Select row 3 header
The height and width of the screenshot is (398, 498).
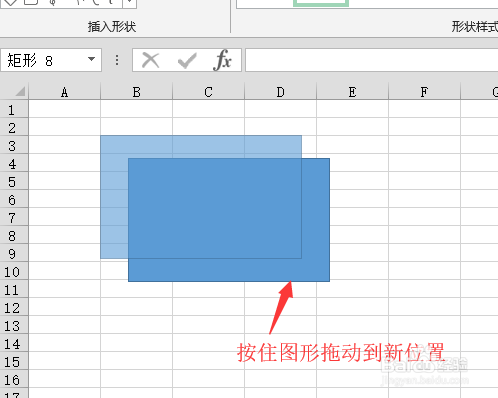[14, 145]
